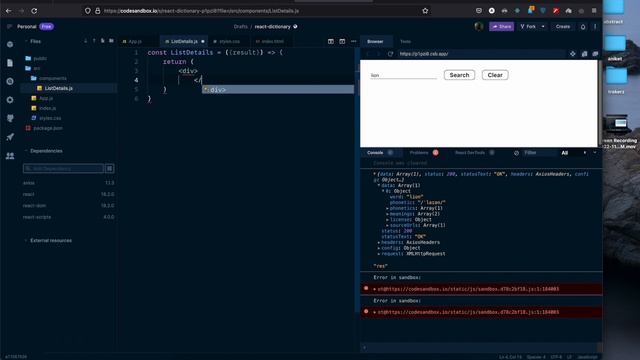Viewport: 640px width, 360px height.
Task: Click the Fork button
Action: tap(528, 27)
